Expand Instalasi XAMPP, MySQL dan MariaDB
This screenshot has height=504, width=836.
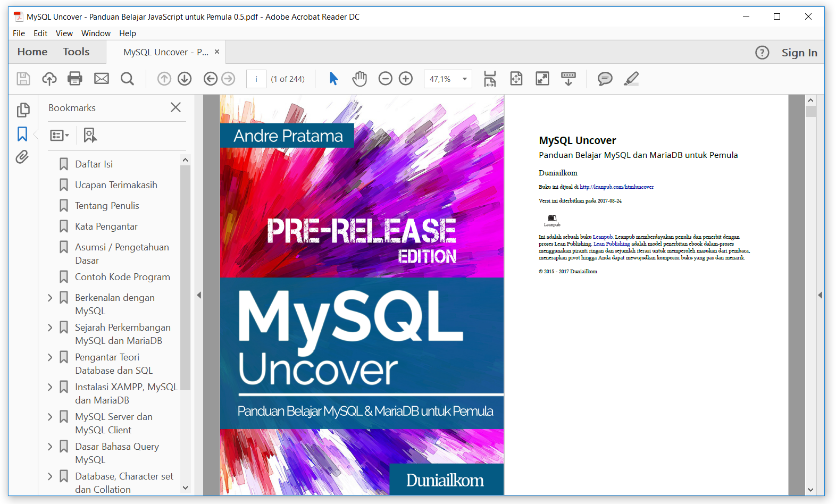50,387
